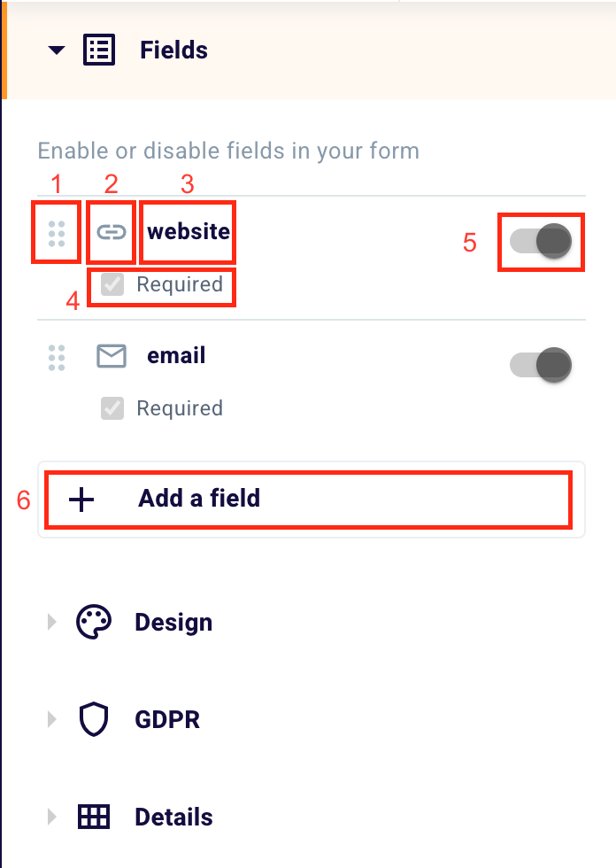This screenshot has height=868, width=616.
Task: Turn off the email field toggle
Action: [x=542, y=365]
